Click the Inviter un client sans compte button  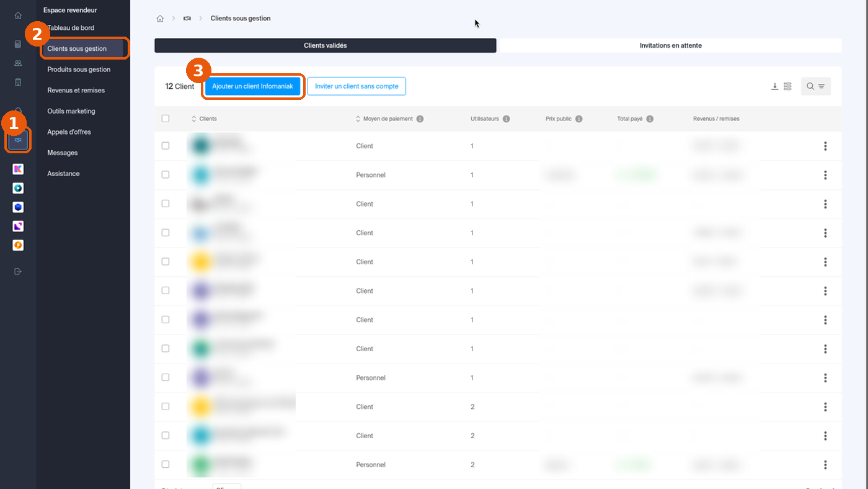(x=356, y=86)
